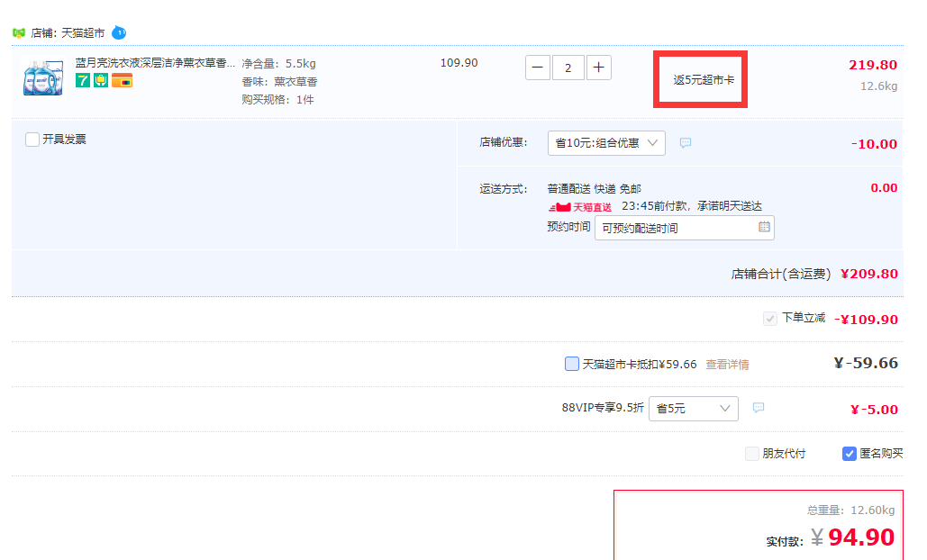
Task: Click the green shield guarantee badge
Action: 101,80
